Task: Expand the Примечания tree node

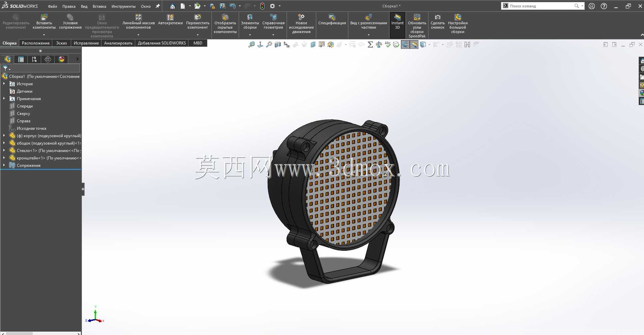Action: [4, 98]
